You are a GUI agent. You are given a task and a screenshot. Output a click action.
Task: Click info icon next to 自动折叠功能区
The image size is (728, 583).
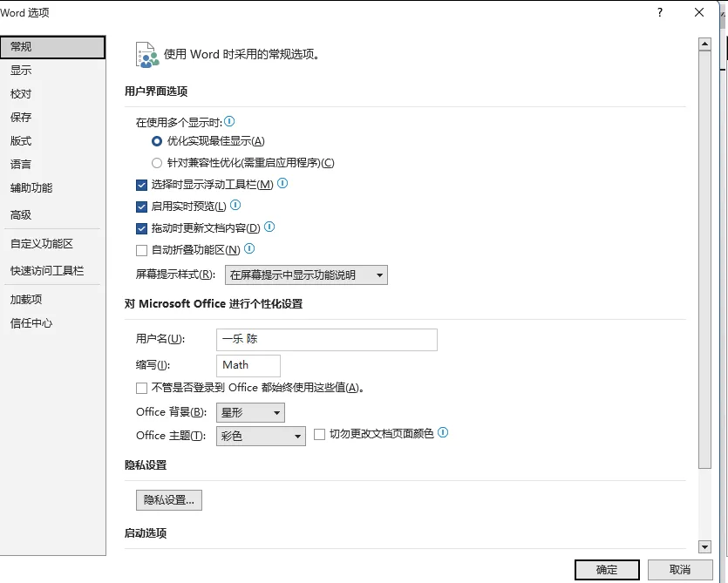click(249, 248)
